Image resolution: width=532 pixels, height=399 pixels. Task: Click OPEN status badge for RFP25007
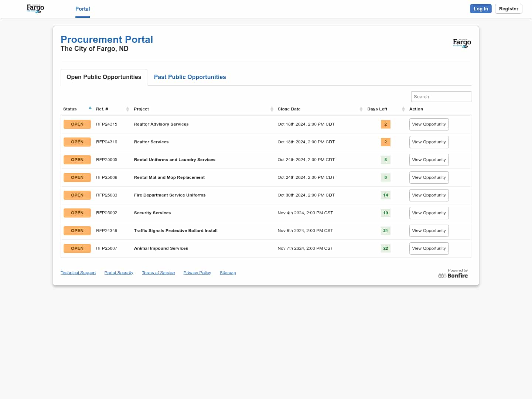tap(77, 249)
